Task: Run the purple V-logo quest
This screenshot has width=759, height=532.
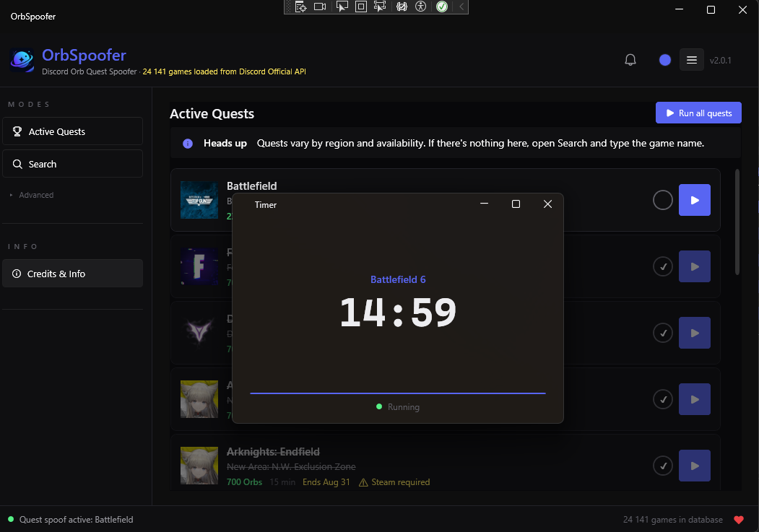Action: [x=695, y=333]
